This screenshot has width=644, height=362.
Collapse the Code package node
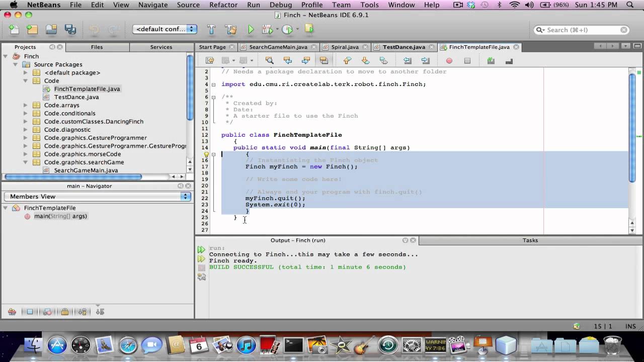(x=26, y=80)
